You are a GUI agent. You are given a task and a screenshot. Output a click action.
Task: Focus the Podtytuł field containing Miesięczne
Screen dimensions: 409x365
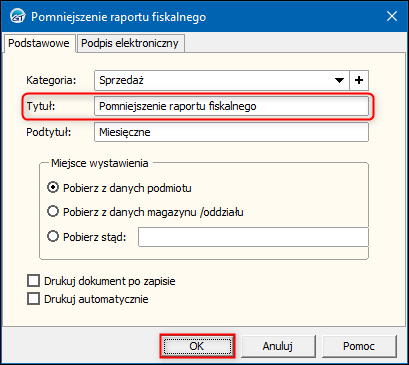pyautogui.click(x=231, y=132)
